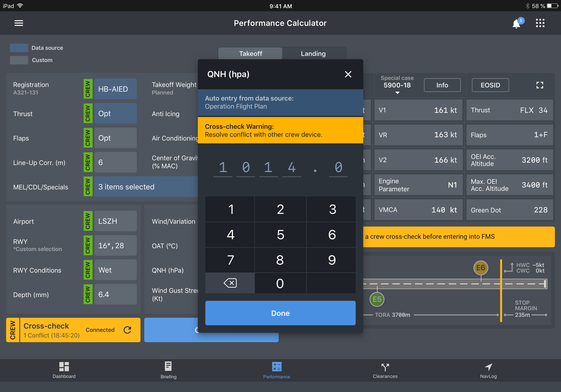Refresh the cross-check connection

pyautogui.click(x=127, y=330)
